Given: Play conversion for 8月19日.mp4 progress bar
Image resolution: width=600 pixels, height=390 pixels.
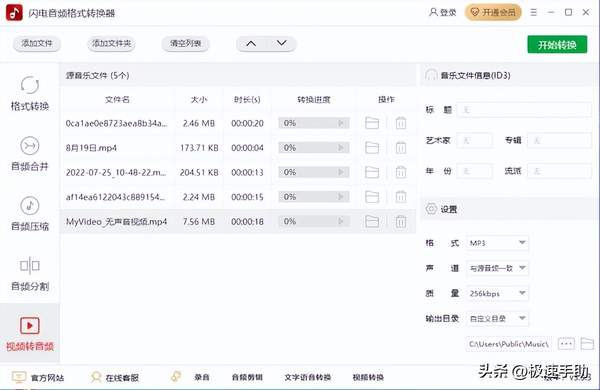Looking at the screenshot, I should [x=341, y=148].
